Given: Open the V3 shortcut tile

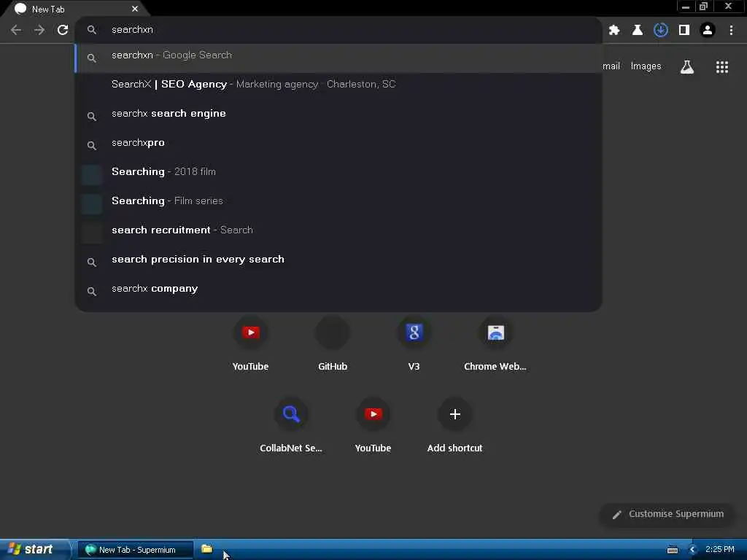Looking at the screenshot, I should click(x=414, y=344).
